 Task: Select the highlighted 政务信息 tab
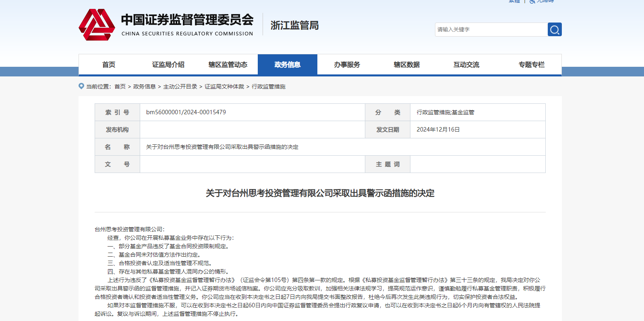coord(287,65)
